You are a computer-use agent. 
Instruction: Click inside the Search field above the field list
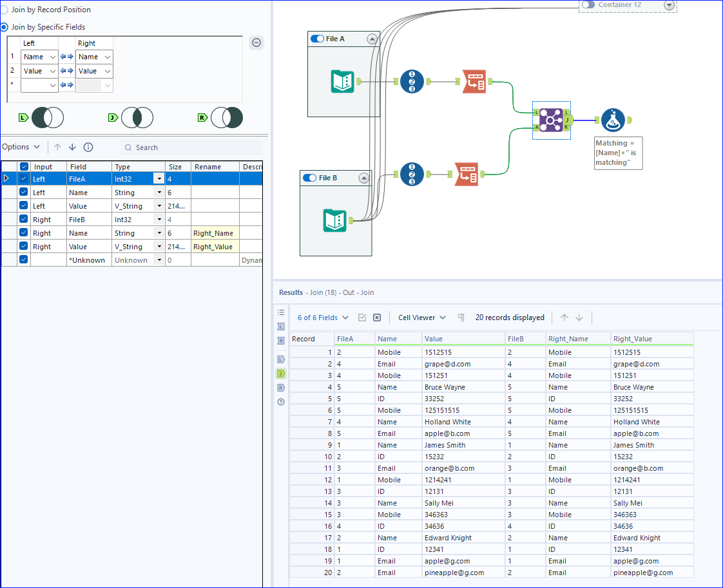(x=161, y=147)
